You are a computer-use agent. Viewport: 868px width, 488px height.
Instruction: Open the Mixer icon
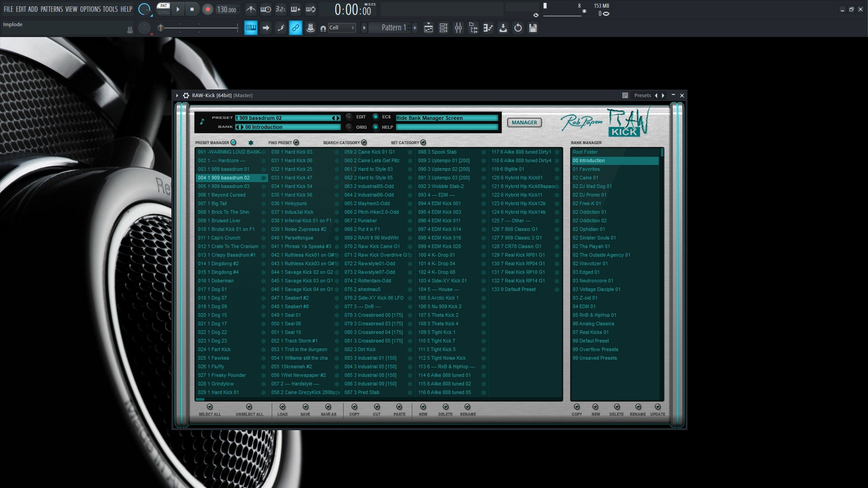tap(458, 28)
